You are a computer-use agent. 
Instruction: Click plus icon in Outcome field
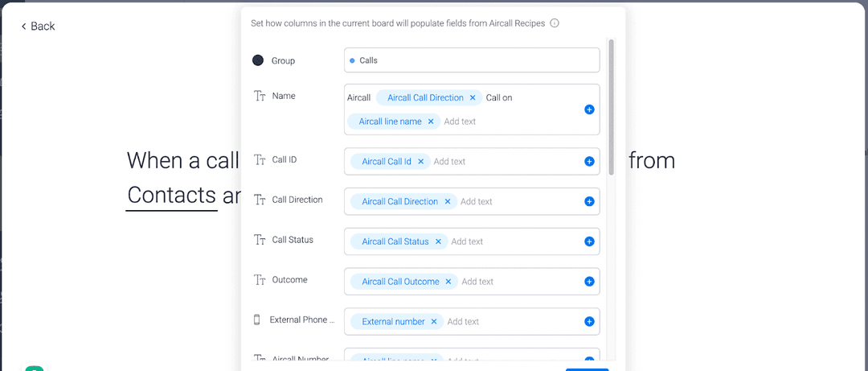pyautogui.click(x=589, y=282)
